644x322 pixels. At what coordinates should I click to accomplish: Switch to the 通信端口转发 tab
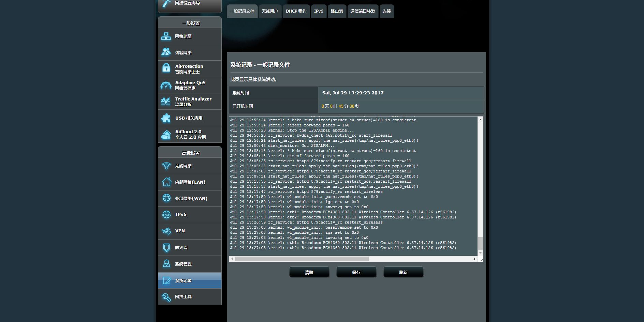coord(363,11)
